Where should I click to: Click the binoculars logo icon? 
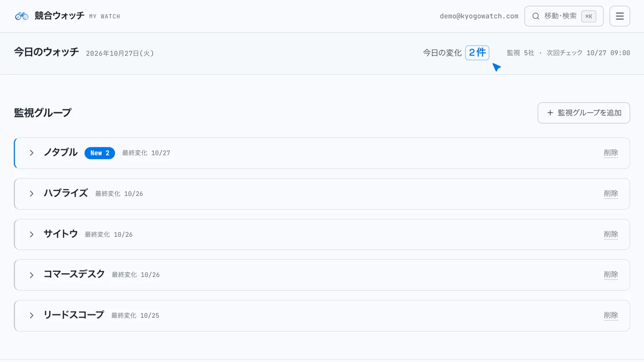pos(22,16)
